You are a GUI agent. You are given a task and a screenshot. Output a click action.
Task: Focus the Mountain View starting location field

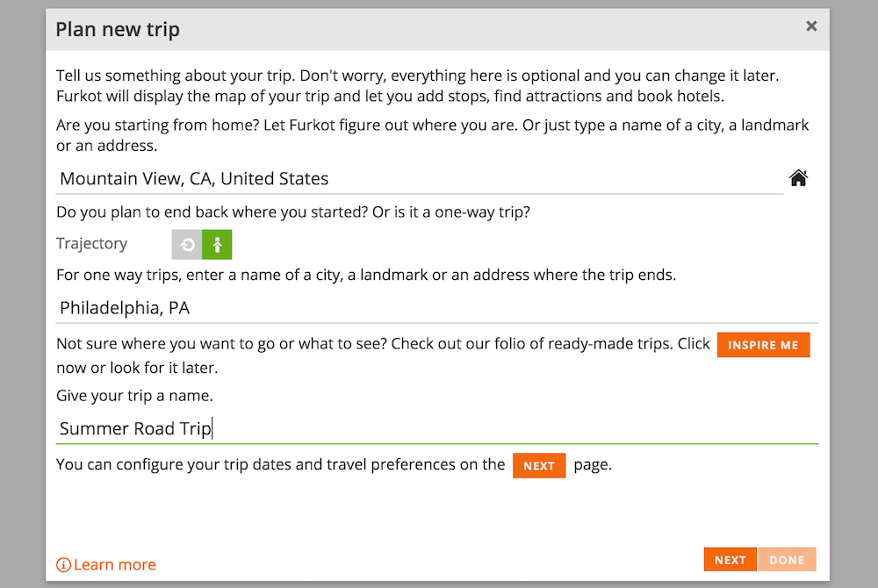(420, 179)
